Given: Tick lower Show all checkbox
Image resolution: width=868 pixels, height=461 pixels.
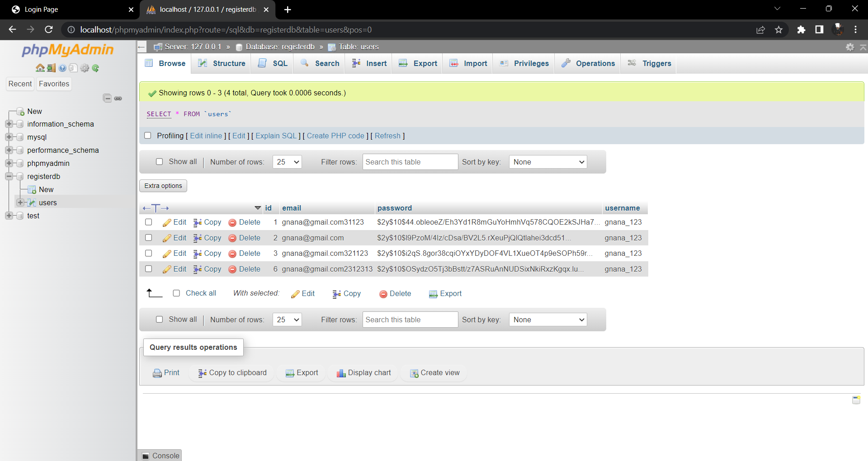Looking at the screenshot, I should tap(159, 320).
